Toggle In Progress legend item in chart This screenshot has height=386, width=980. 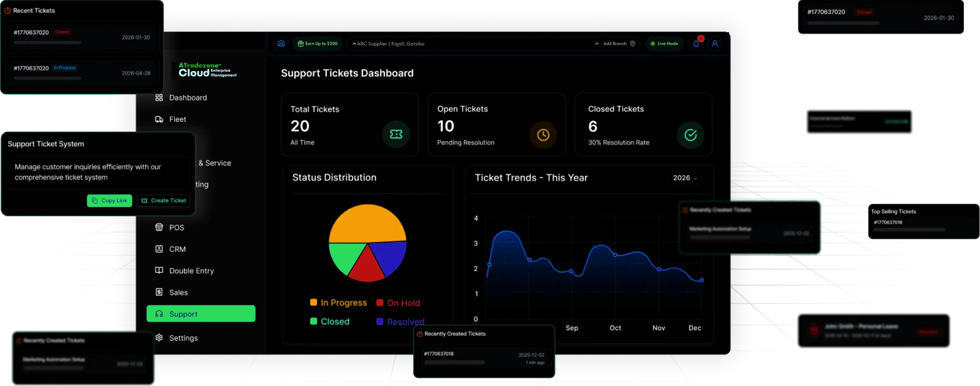(x=338, y=303)
